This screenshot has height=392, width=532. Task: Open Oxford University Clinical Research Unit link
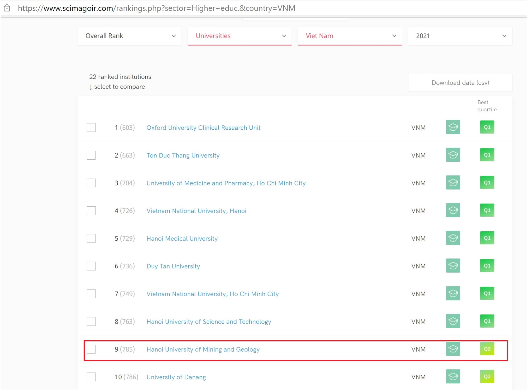[x=204, y=128]
